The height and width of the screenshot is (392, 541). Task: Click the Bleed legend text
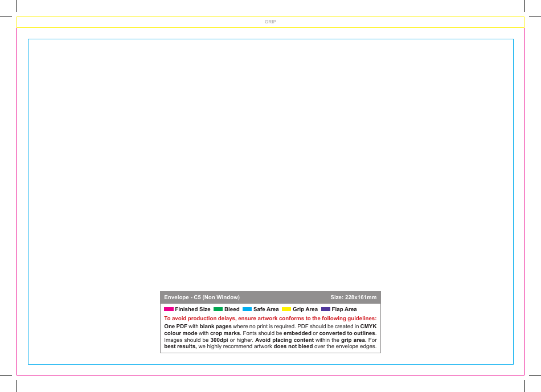tap(232, 309)
